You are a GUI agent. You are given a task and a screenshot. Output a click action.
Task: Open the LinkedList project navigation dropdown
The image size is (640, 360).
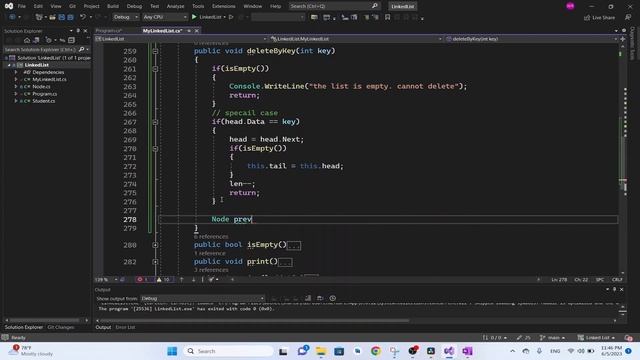tap(181, 39)
